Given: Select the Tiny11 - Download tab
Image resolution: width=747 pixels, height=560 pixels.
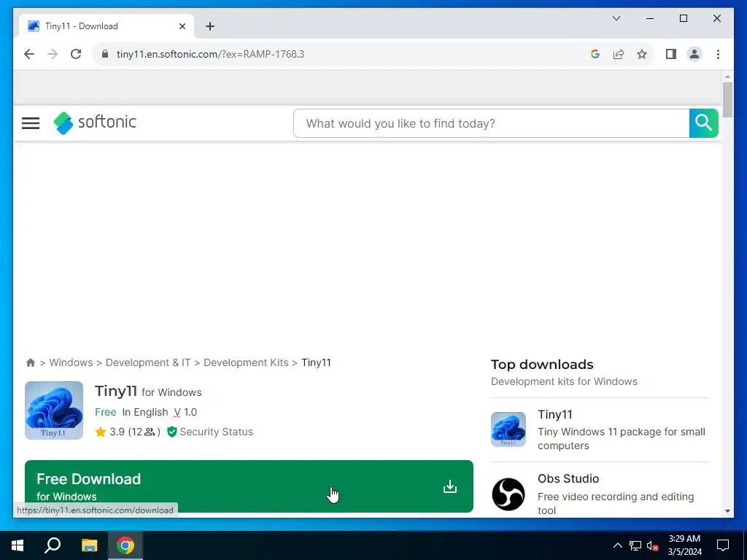Looking at the screenshot, I should click(107, 26).
